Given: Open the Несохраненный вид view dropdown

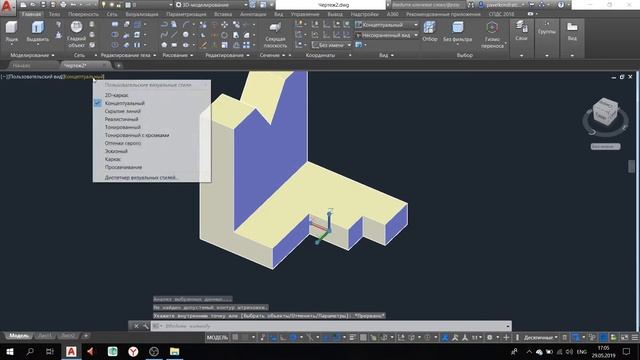Looking at the screenshot, I should point(386,35).
